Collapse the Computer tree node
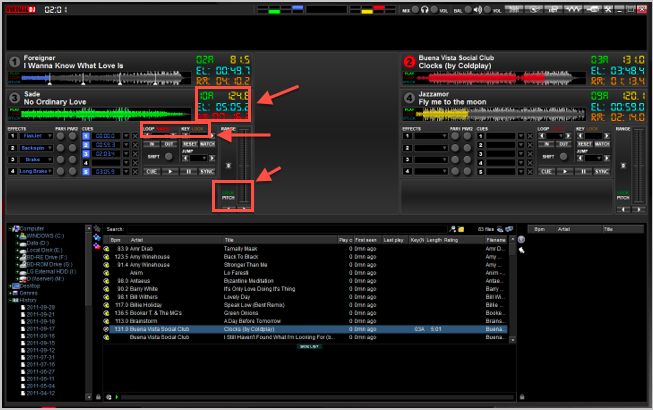 click(x=10, y=229)
